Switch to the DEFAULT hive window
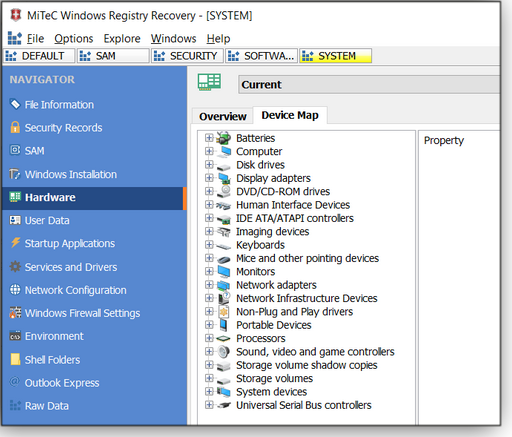Screen dimensions: 512x437 point(39,56)
